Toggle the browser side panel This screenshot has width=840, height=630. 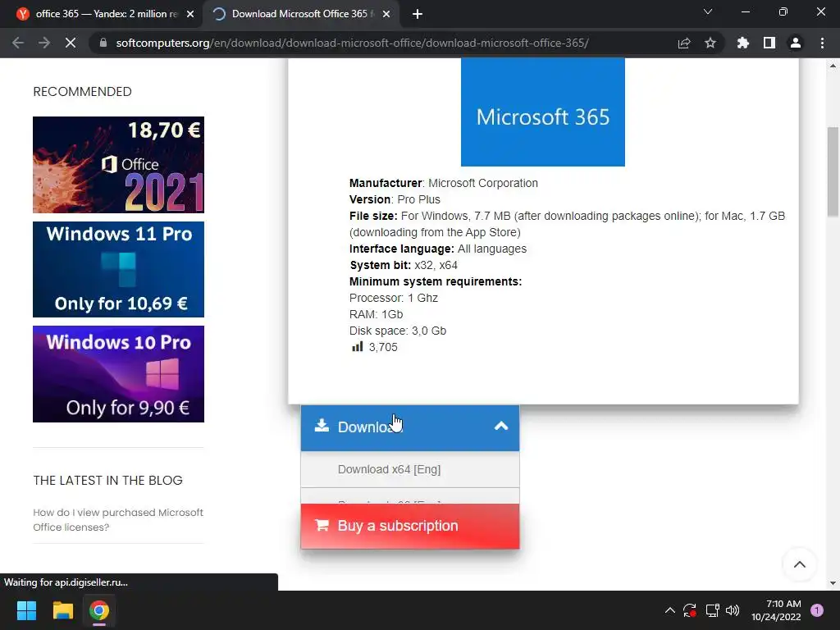769,43
